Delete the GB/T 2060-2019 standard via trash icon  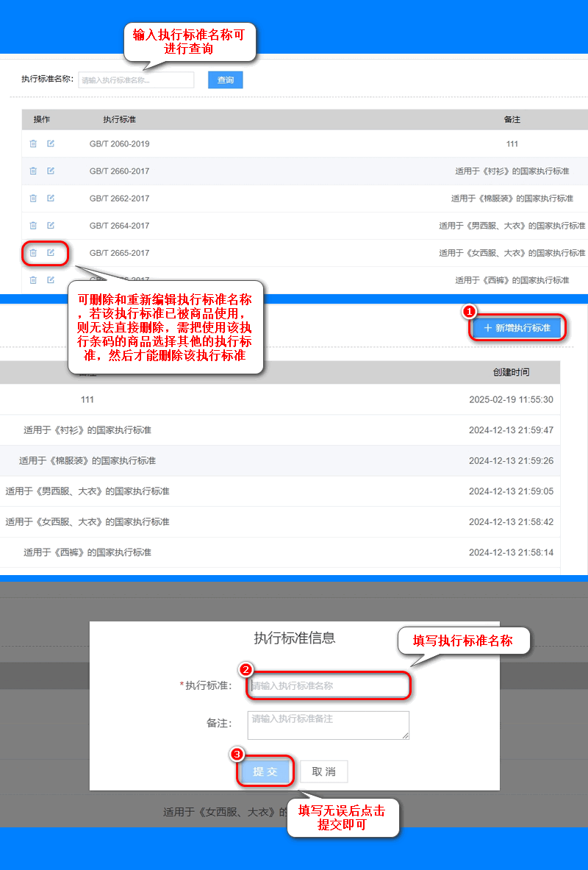[33, 143]
